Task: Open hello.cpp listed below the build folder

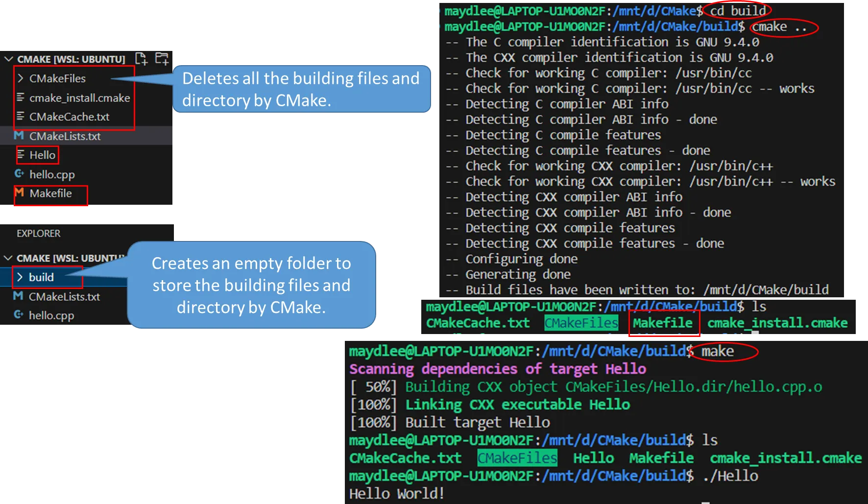Action: tap(51, 315)
